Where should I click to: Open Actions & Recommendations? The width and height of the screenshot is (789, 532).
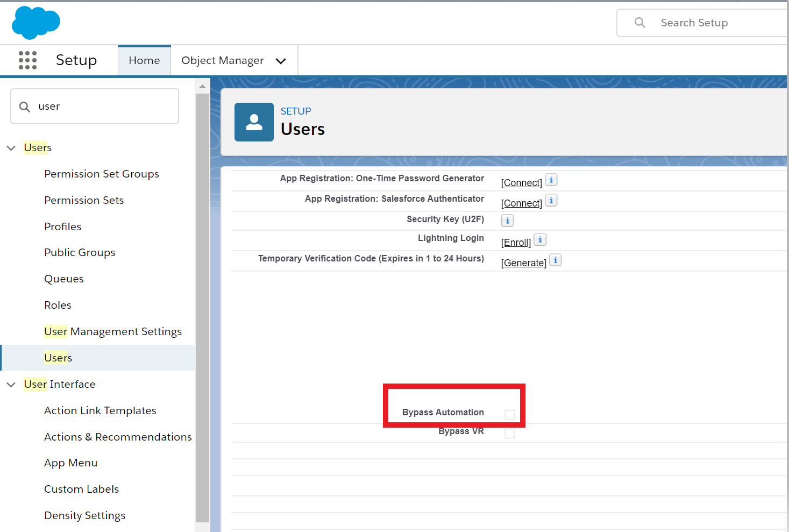pyautogui.click(x=118, y=437)
